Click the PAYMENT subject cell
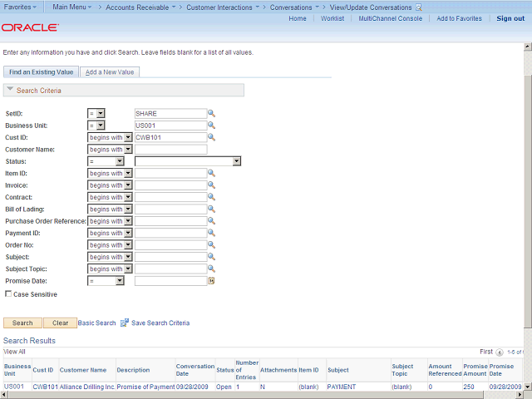The image size is (532, 399). pos(342,387)
